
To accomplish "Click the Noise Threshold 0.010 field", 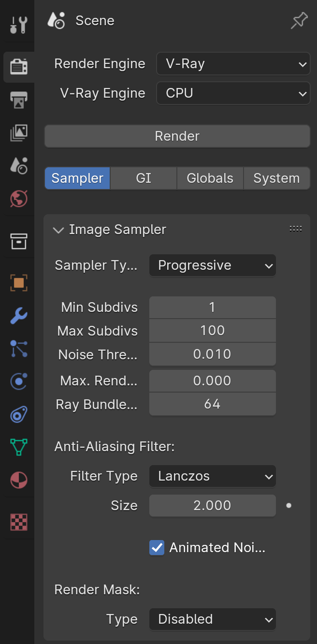I will [x=213, y=354].
